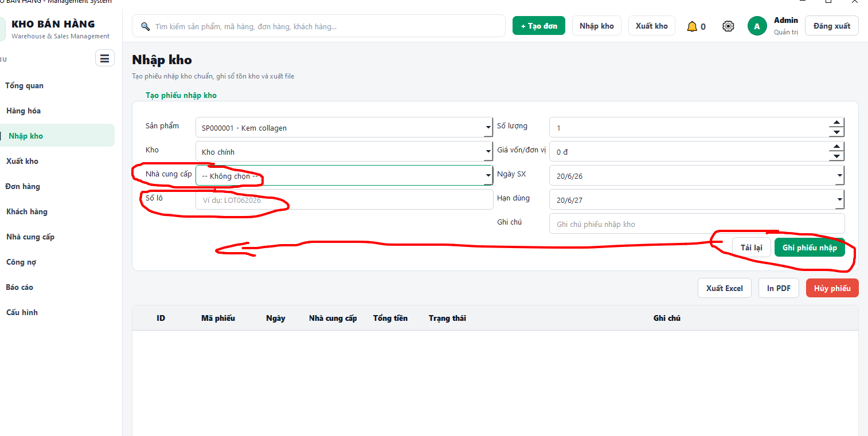868x436 pixels.
Task: Increase Giá vốn/đơn vị with up arrow
Action: tap(836, 147)
